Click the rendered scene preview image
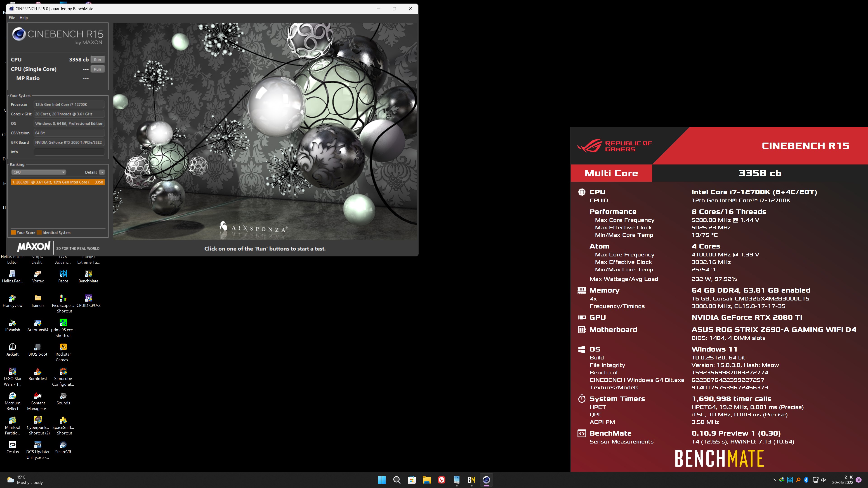868x488 pixels. pos(265,131)
